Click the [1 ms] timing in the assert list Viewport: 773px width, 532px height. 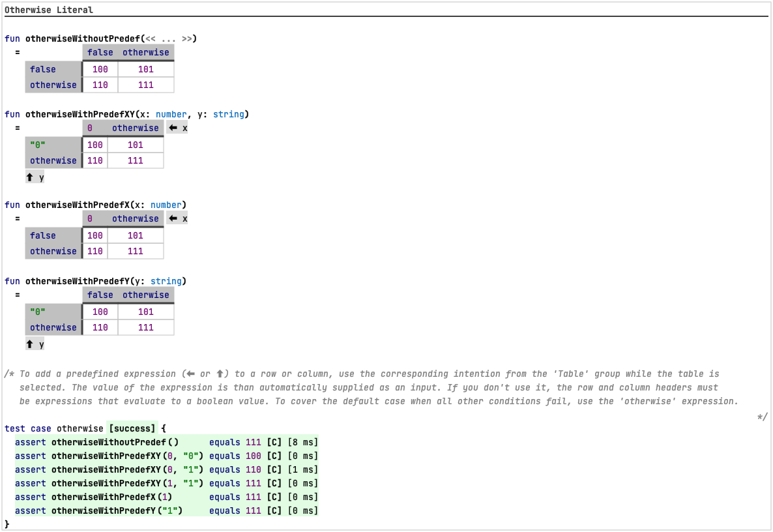click(x=302, y=470)
